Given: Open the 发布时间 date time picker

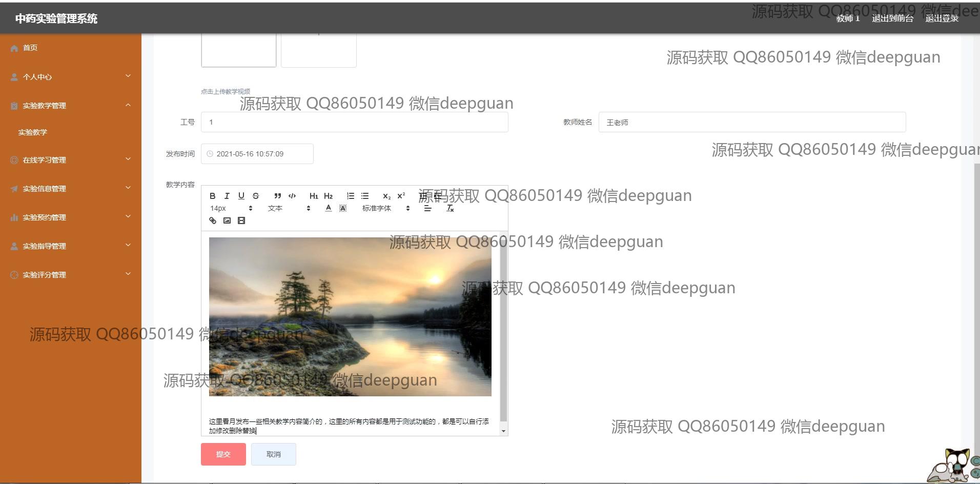Looking at the screenshot, I should [x=257, y=154].
